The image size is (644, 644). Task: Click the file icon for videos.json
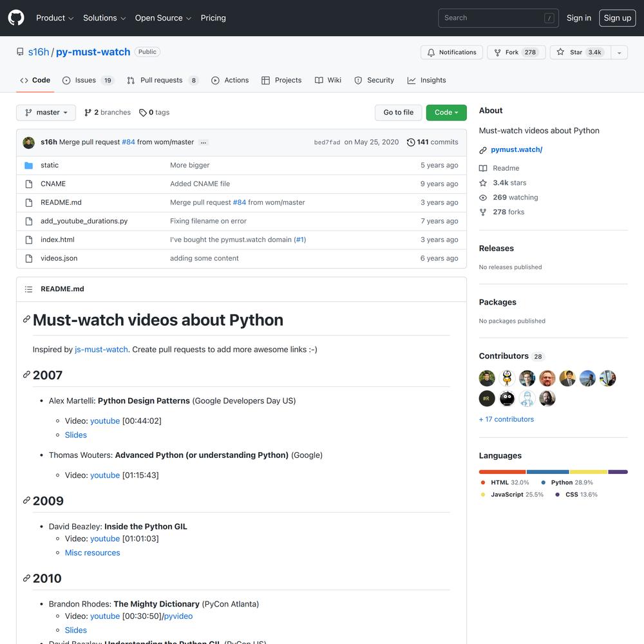click(x=29, y=258)
